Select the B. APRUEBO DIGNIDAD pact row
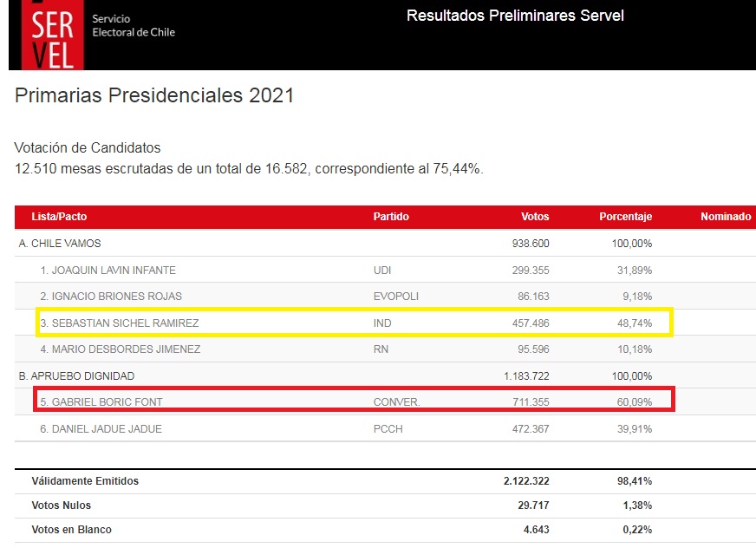This screenshot has width=756, height=548. click(x=76, y=376)
